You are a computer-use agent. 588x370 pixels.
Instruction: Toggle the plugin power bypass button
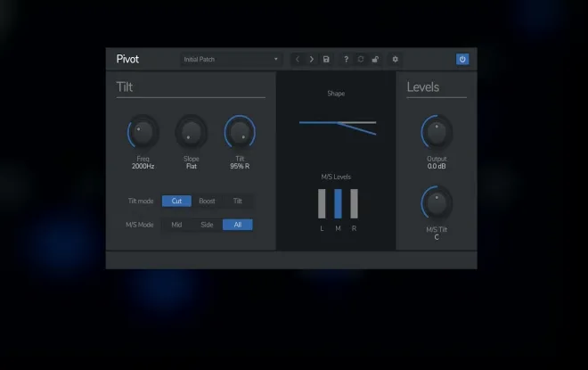[x=462, y=60]
